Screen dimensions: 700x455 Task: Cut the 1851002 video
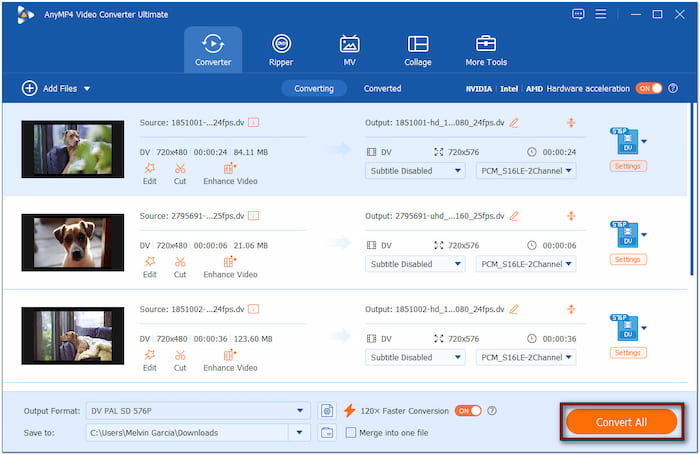click(x=180, y=360)
